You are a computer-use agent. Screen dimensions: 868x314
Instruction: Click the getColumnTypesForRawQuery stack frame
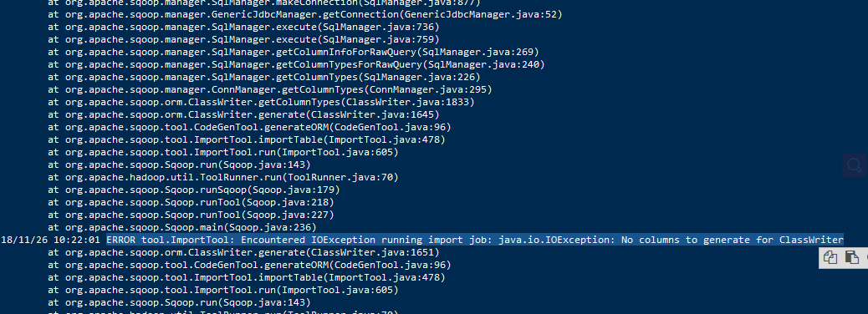click(296, 64)
